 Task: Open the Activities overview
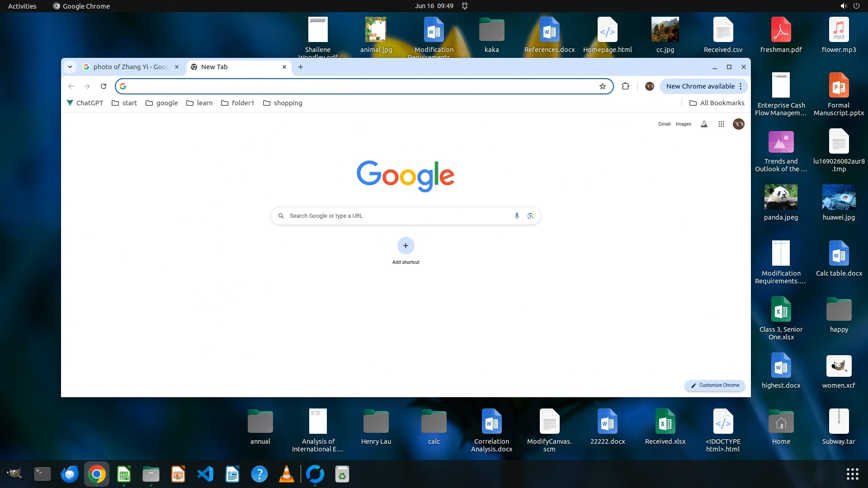tap(22, 6)
